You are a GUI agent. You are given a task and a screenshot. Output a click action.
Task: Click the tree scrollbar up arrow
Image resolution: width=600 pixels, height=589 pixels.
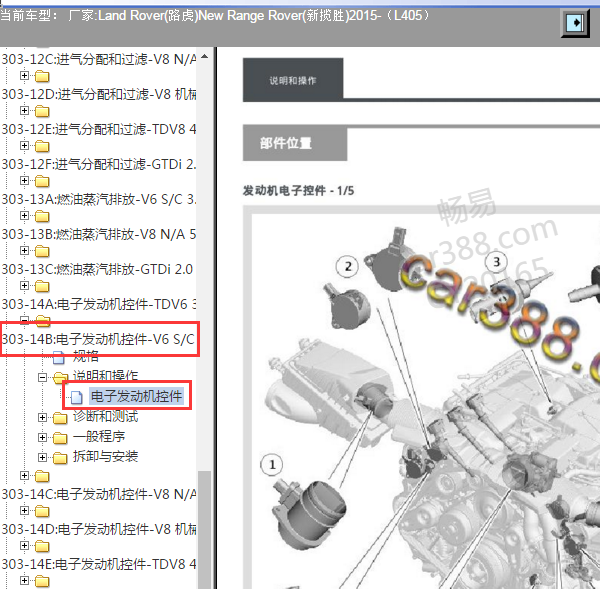pyautogui.click(x=204, y=57)
